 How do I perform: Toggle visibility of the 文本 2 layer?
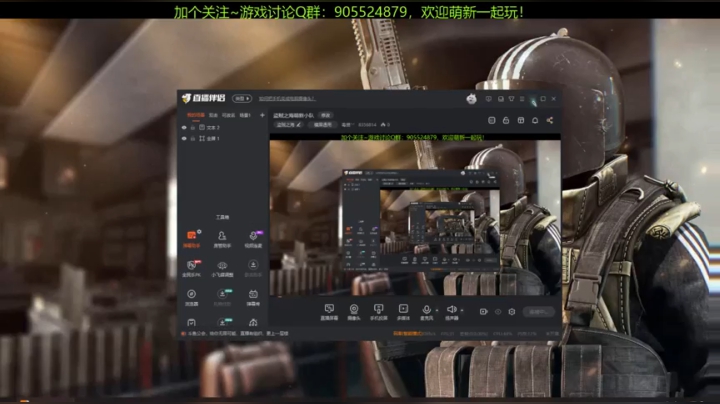point(184,128)
